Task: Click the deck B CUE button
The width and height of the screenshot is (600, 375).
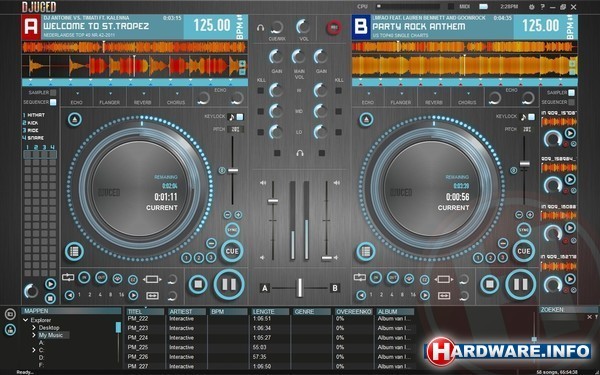Action: click(x=523, y=251)
